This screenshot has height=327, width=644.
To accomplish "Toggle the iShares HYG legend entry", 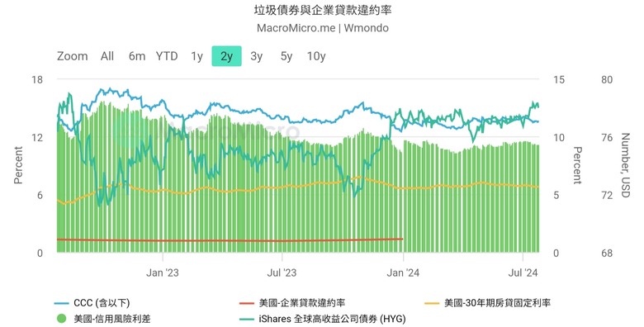I will click(332, 319).
